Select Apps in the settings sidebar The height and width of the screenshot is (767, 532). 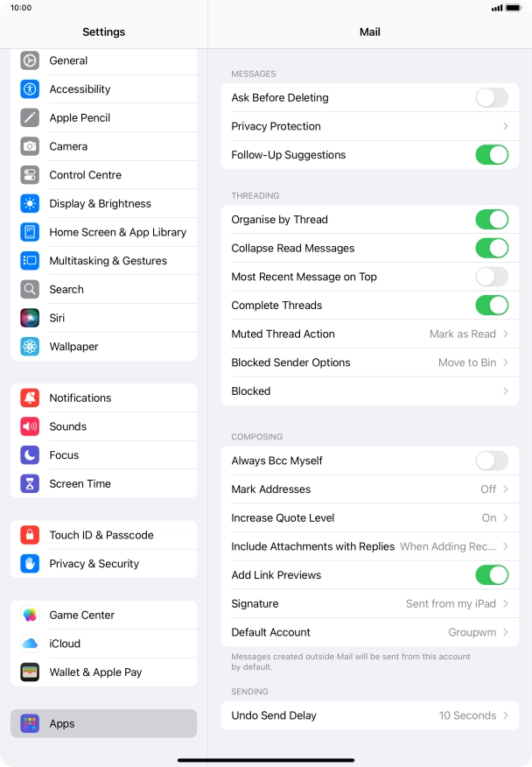(103, 723)
